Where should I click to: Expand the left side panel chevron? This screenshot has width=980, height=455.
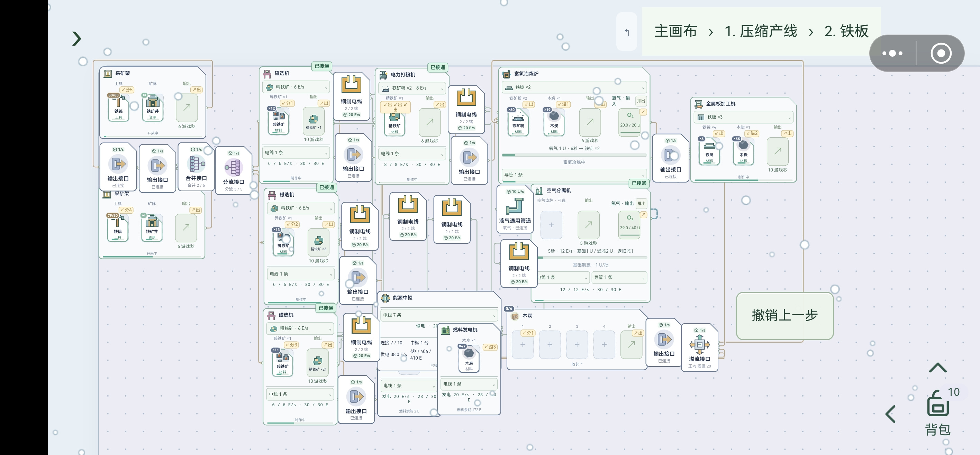[x=76, y=38]
